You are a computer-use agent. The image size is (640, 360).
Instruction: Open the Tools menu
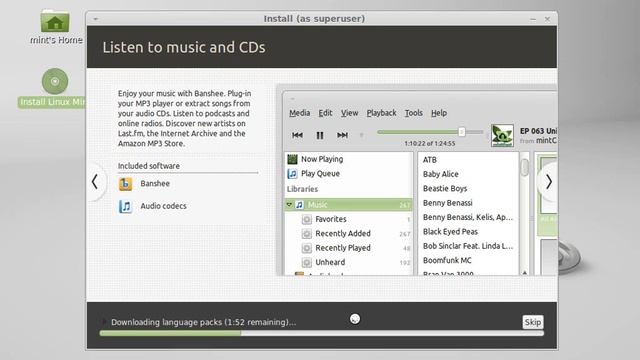pos(413,113)
